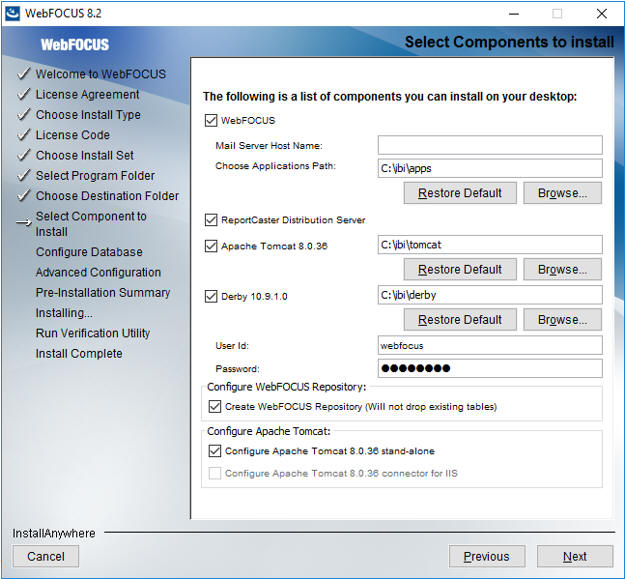Click the Applications Path field C:\ibi\apps
Image resolution: width=625 pixels, height=579 pixels.
(x=490, y=168)
